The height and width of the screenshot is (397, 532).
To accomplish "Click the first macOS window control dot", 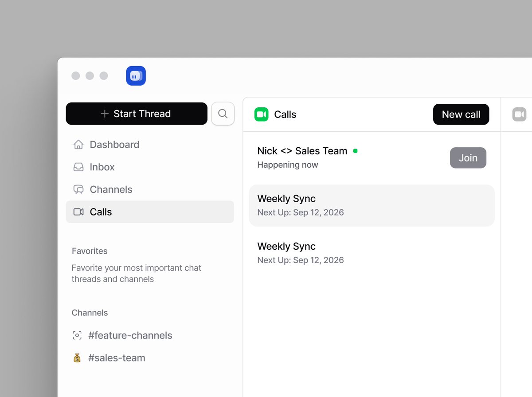I will (x=76, y=76).
